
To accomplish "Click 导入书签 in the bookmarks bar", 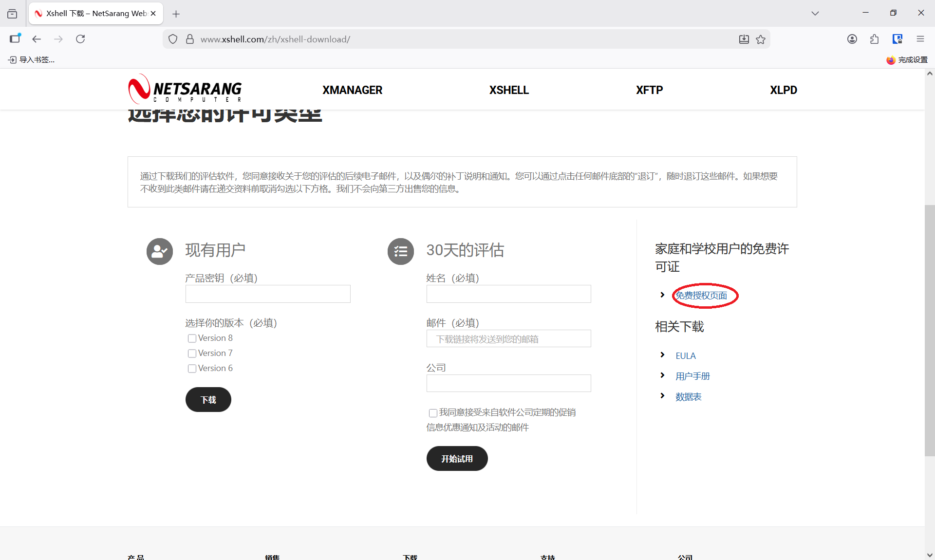I will [x=32, y=59].
